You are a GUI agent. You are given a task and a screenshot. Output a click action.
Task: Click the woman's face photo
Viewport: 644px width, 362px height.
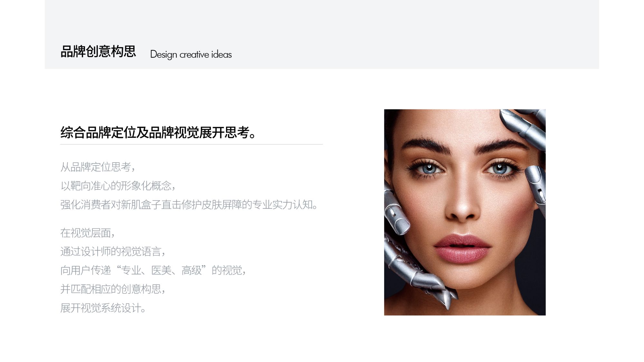click(x=465, y=212)
